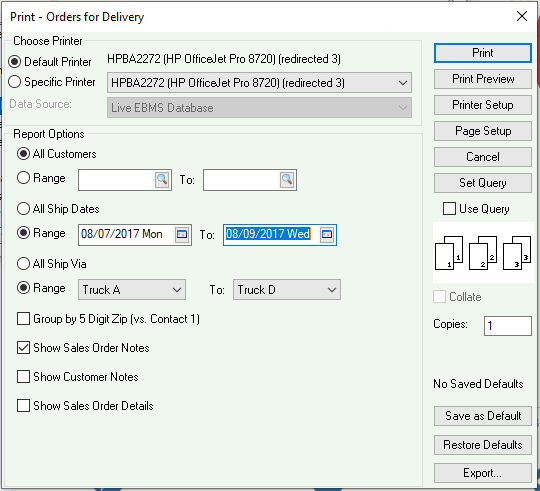Select the Specific Printer radio option

pyautogui.click(x=14, y=82)
